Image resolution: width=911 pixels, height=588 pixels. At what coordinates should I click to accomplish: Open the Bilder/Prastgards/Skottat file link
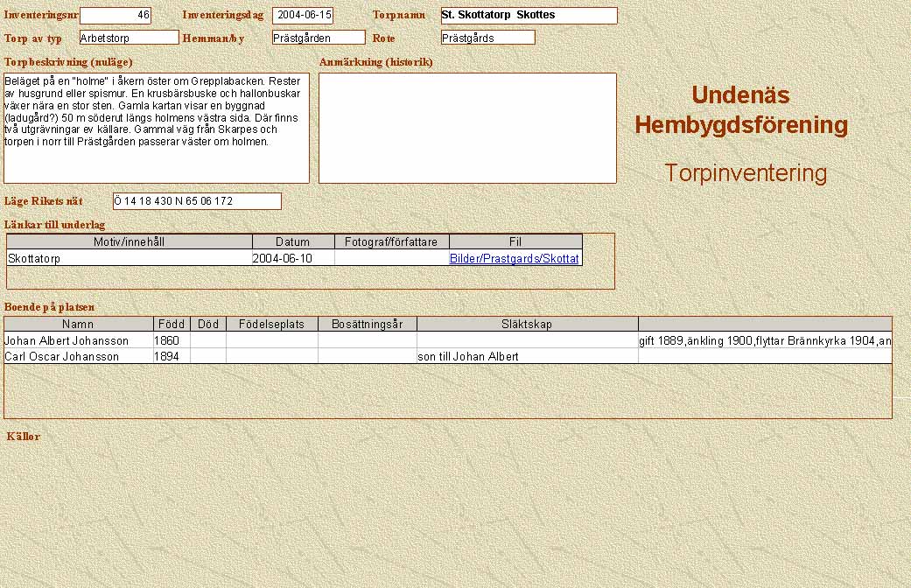pyautogui.click(x=514, y=259)
